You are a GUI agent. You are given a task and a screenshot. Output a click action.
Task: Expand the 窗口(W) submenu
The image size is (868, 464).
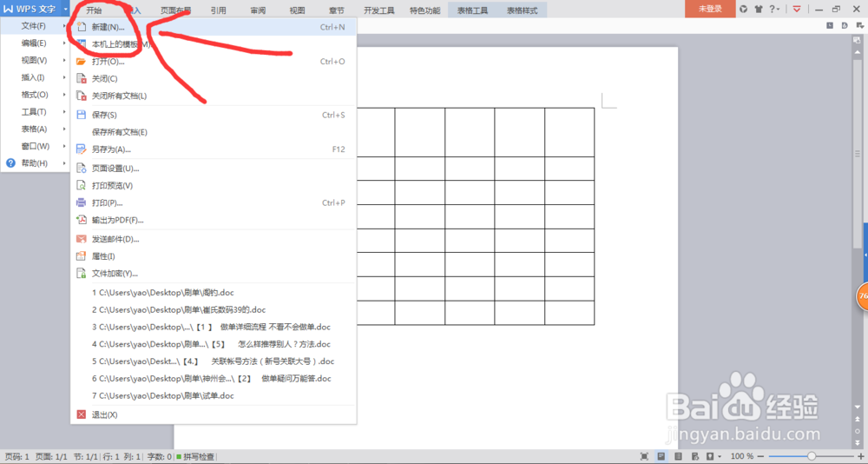coord(35,146)
